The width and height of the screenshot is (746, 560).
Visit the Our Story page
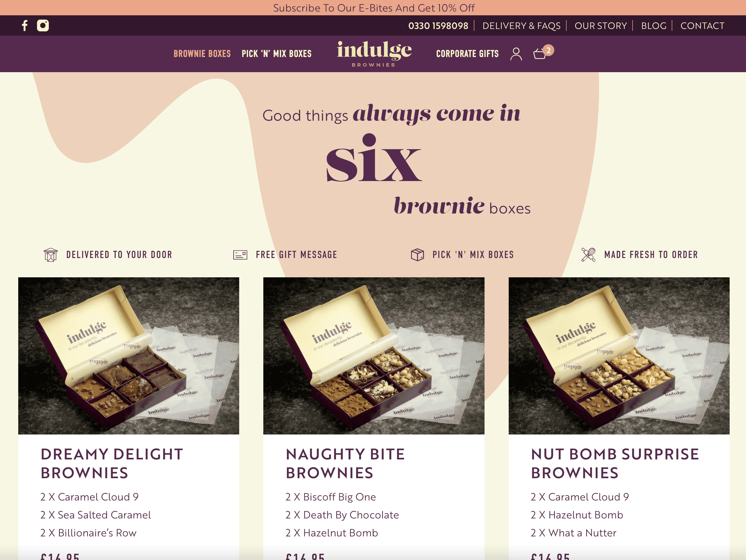601,26
